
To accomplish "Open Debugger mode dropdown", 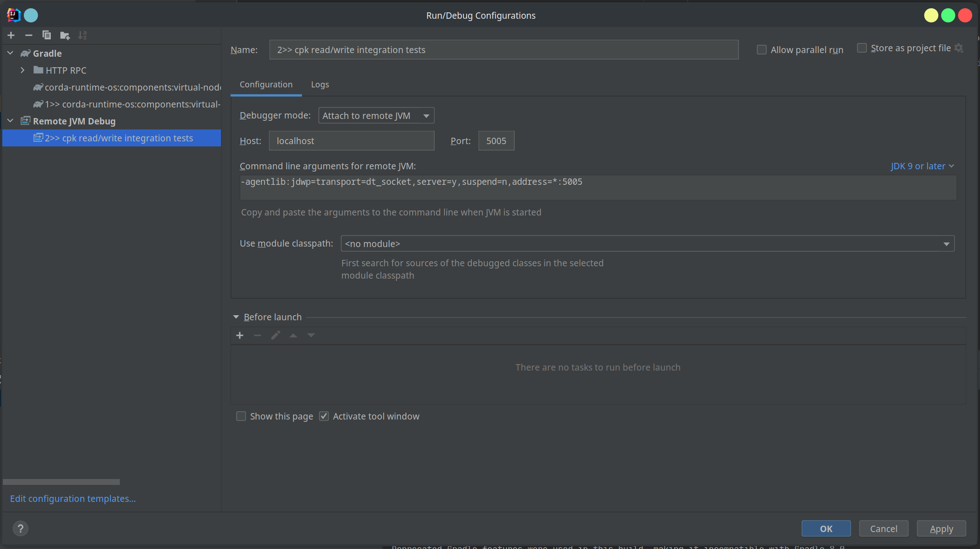I will coord(376,115).
